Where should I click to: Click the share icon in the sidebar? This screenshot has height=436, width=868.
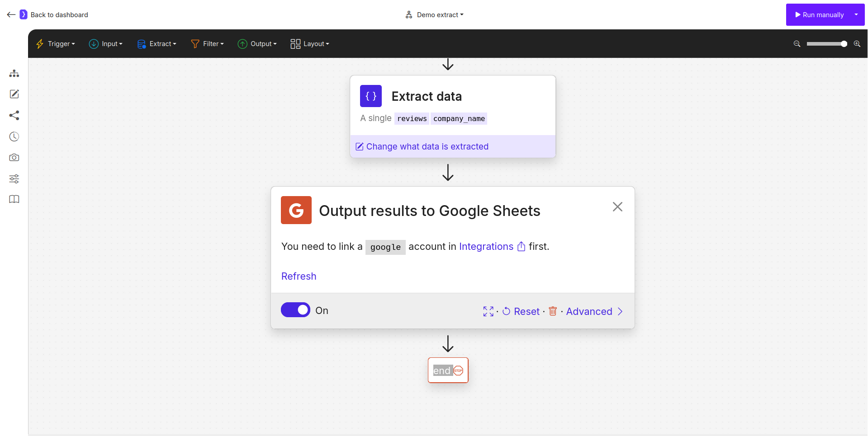tap(14, 116)
